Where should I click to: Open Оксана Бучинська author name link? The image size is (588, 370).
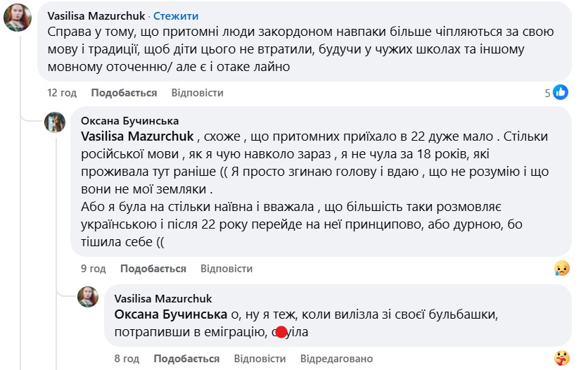point(129,120)
